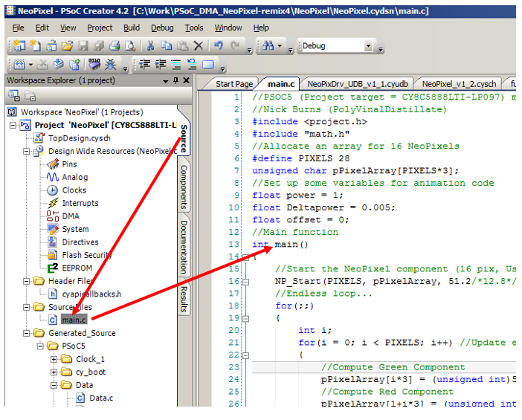Screen dimensions: 522x420
Task: Click the Delete X toolbar icon
Action: point(199,45)
